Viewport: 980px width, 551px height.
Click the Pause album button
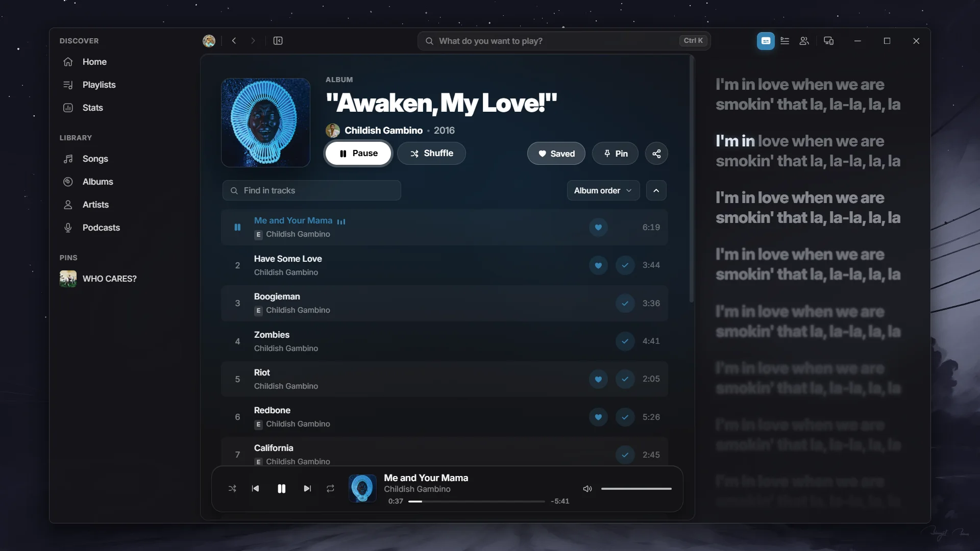coord(358,154)
